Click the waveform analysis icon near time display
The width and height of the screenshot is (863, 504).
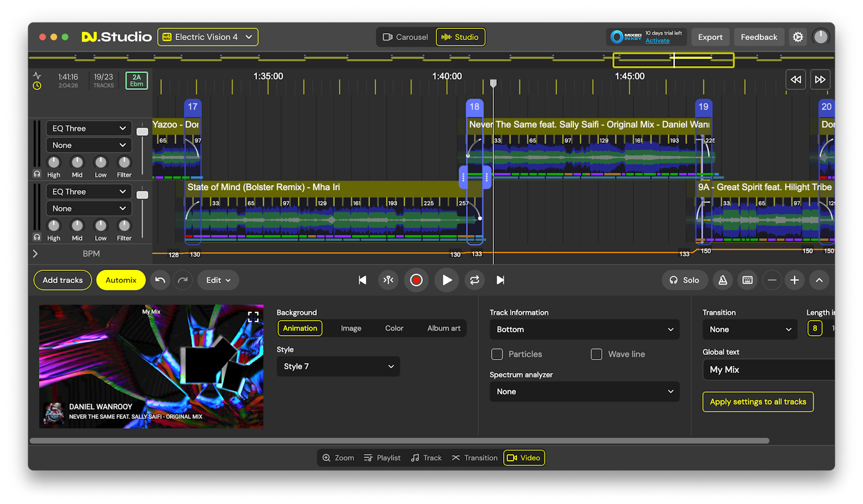point(37,76)
